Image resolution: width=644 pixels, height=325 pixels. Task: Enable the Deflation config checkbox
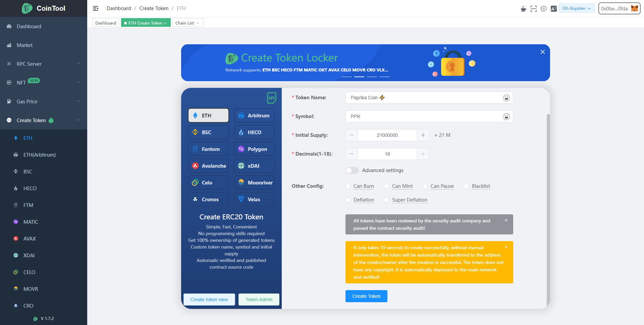(x=348, y=200)
